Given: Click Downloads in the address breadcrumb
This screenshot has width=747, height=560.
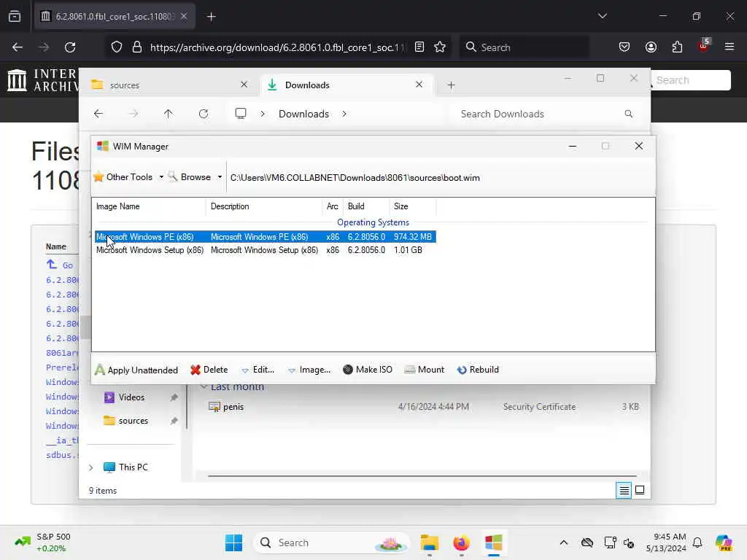Looking at the screenshot, I should 303,114.
